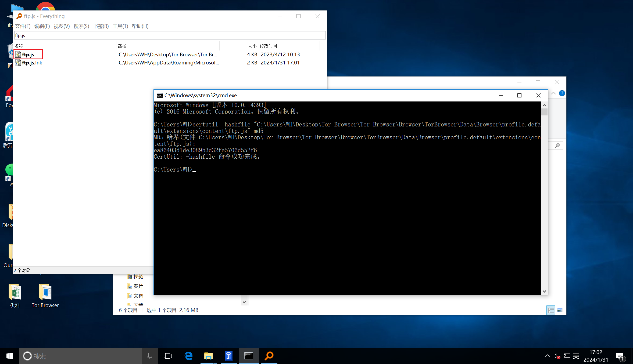Open the 工具(T) menu in Everything
Image resolution: width=633 pixels, height=364 pixels.
point(120,26)
